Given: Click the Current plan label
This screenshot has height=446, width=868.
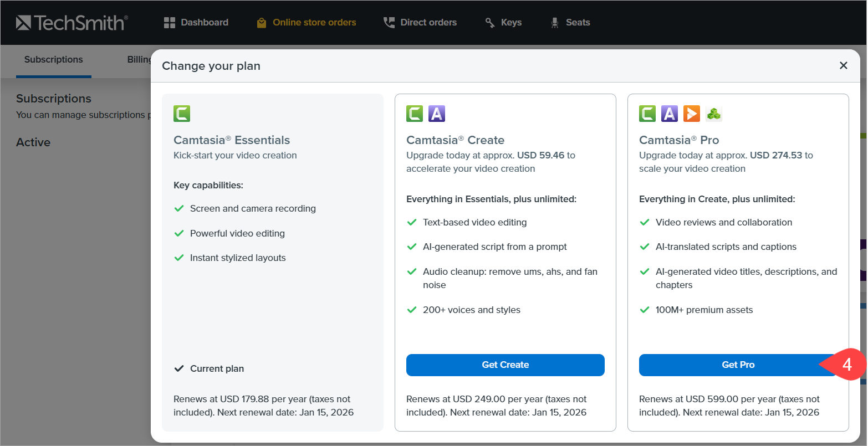Looking at the screenshot, I should coord(217,369).
